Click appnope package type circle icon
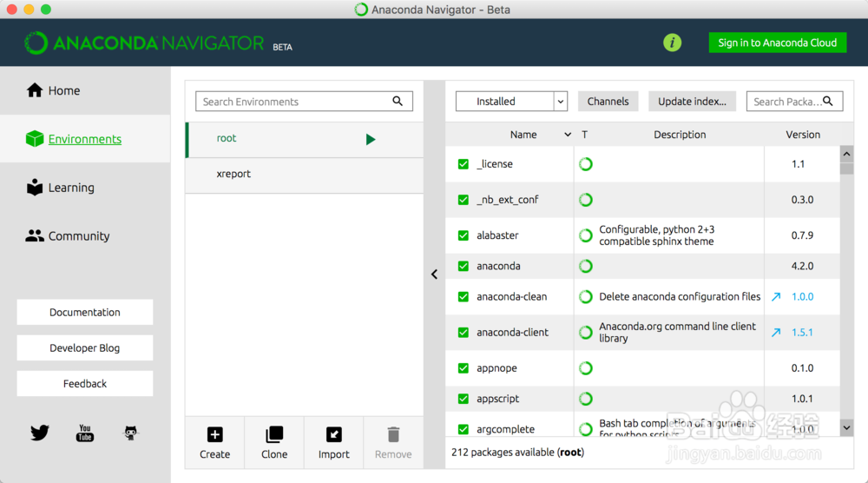The width and height of the screenshot is (868, 483). [x=586, y=367]
